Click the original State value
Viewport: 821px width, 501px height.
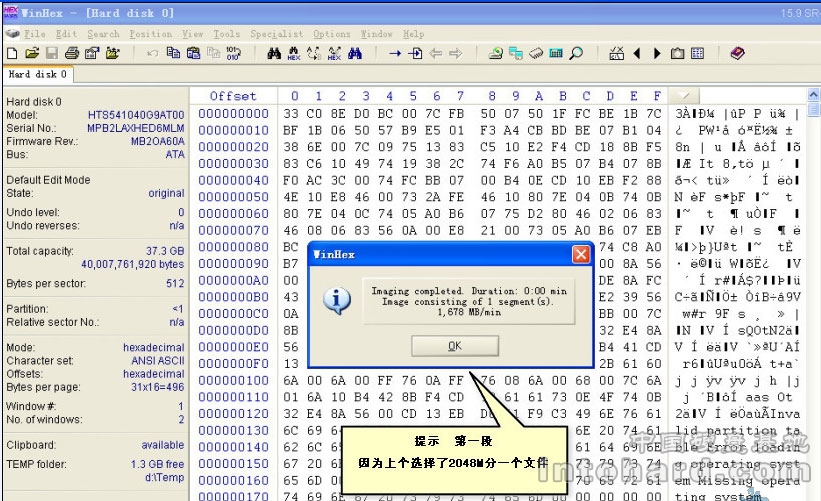point(166,193)
